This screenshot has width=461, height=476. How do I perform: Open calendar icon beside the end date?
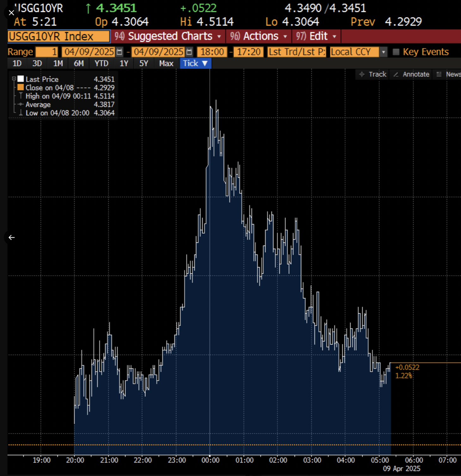(x=189, y=52)
